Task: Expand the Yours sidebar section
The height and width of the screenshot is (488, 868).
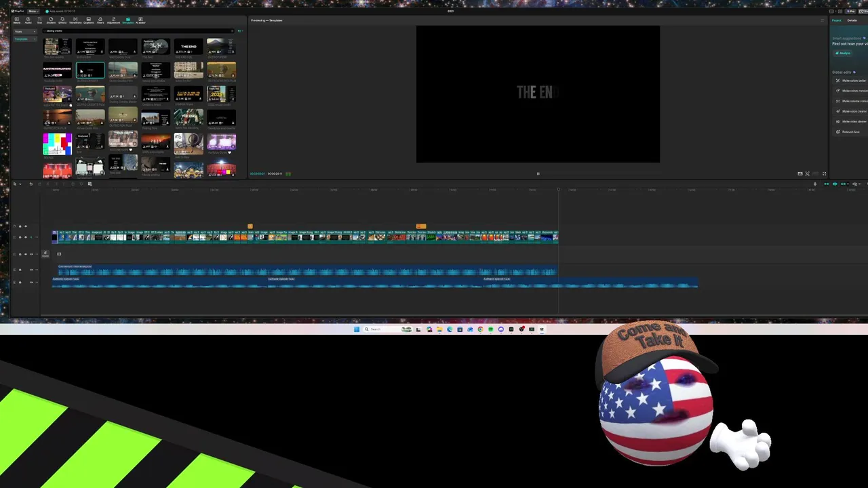Action: (x=25, y=31)
